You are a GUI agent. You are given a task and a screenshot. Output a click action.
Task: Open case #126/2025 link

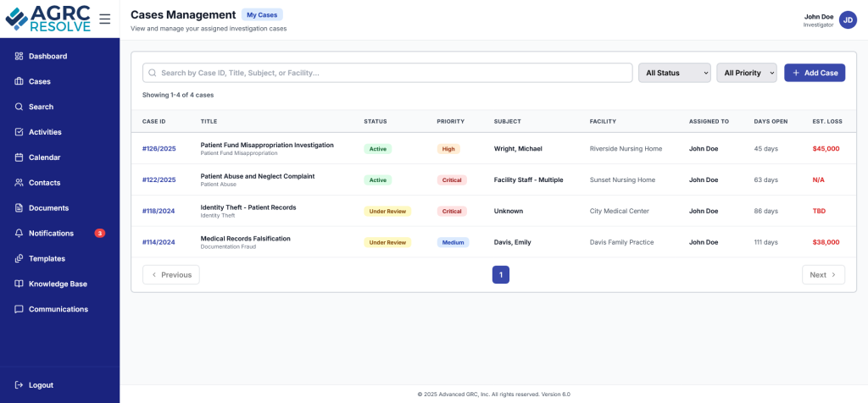[159, 149]
